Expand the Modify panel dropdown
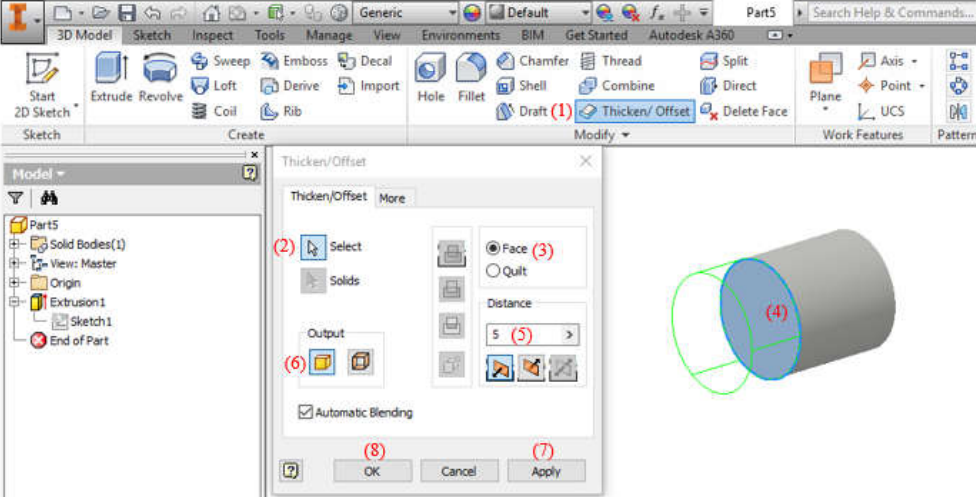Screen dimensions: 976x497 [x=626, y=134]
